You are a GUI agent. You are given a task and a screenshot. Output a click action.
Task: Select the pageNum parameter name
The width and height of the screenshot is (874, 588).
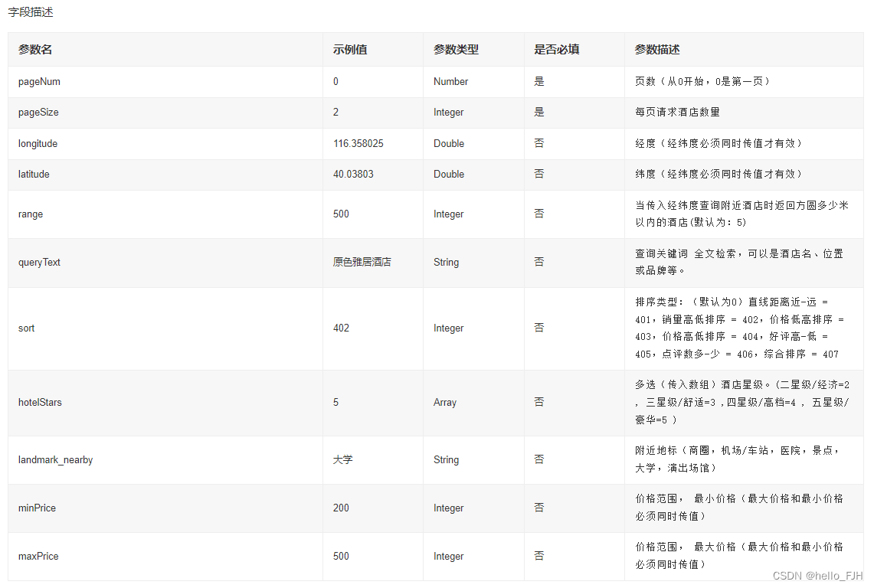point(39,82)
